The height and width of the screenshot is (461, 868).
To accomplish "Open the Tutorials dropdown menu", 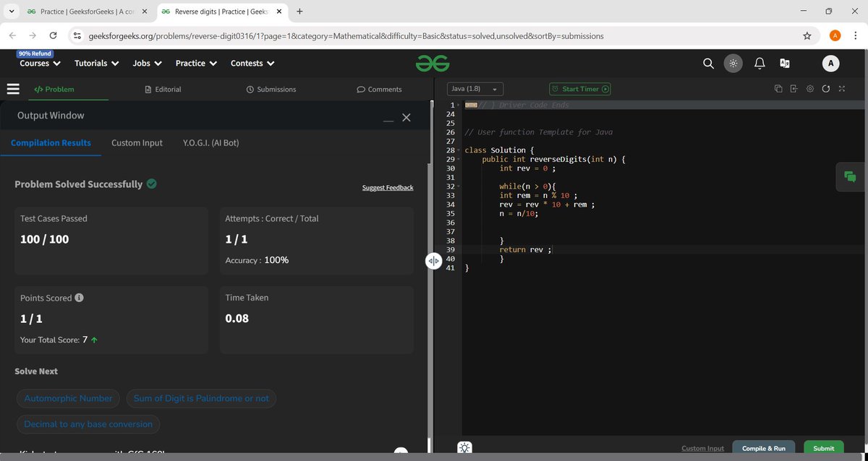I will pyautogui.click(x=96, y=64).
